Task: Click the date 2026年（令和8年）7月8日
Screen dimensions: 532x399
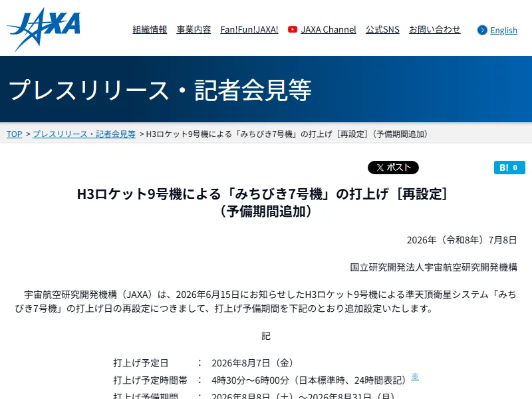Action: [462, 240]
